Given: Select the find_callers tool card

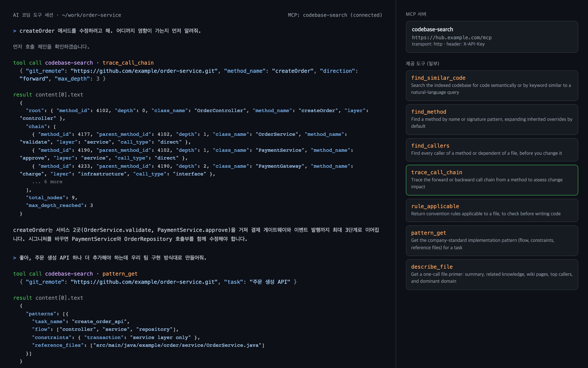Looking at the screenshot, I should click(492, 150).
